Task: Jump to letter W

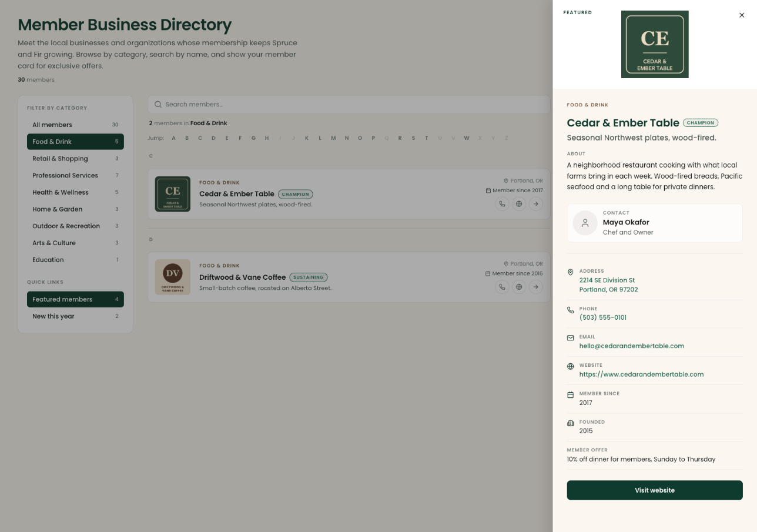Action: pyautogui.click(x=467, y=138)
